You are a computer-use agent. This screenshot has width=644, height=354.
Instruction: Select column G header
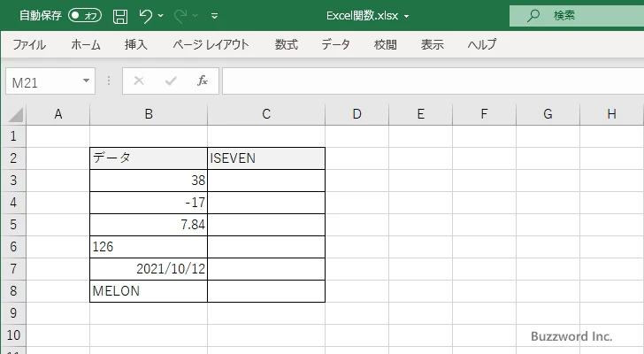point(548,114)
